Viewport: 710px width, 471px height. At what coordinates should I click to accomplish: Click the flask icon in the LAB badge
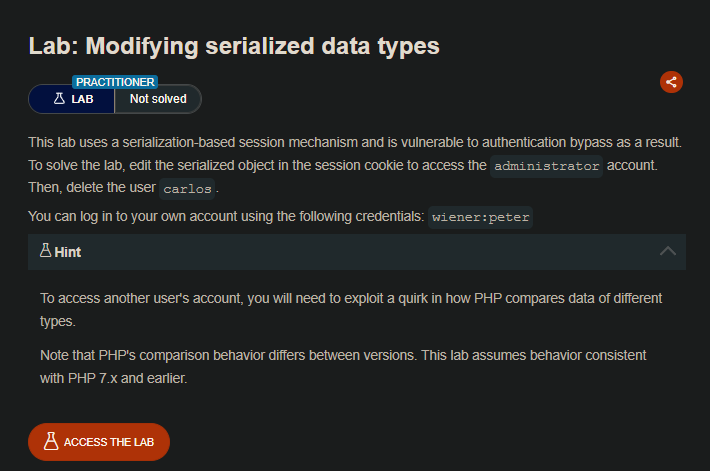59,99
